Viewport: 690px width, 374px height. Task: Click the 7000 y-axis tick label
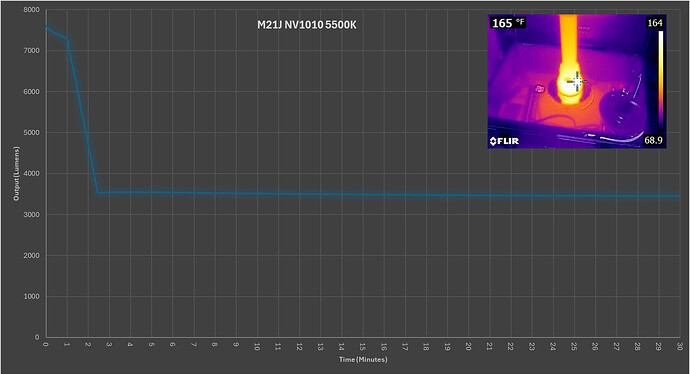pyautogui.click(x=31, y=51)
